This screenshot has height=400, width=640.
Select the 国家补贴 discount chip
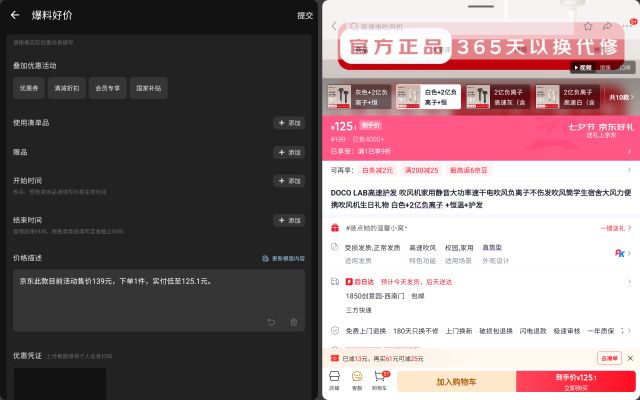click(149, 88)
